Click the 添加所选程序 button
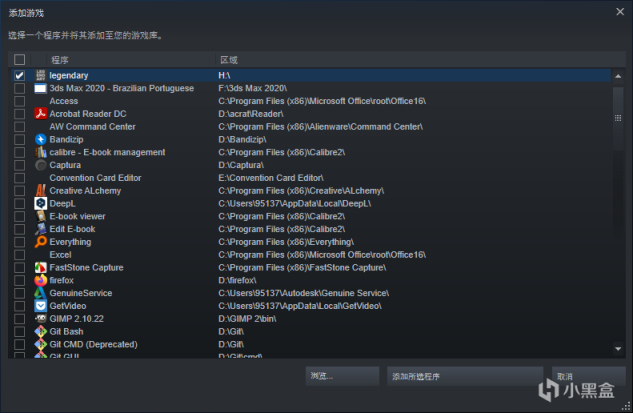Viewport: 633px width, 413px height. tap(465, 376)
